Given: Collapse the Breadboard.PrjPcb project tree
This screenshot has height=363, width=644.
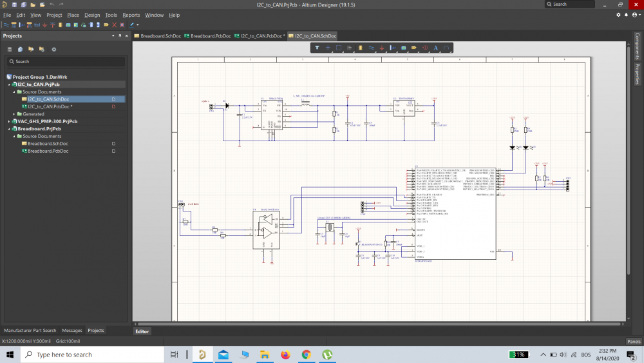Looking at the screenshot, I should 9,129.
